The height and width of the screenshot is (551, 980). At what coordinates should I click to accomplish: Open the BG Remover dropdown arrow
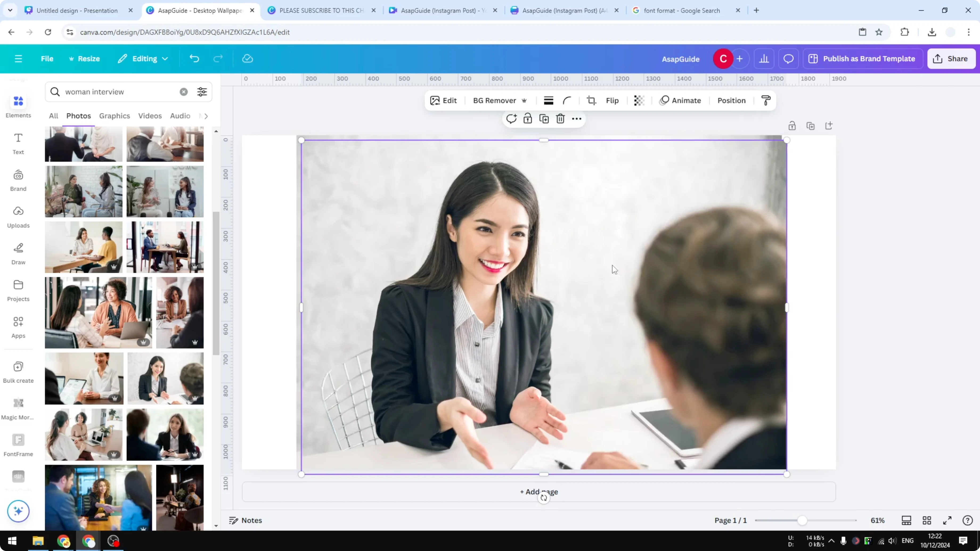(525, 100)
